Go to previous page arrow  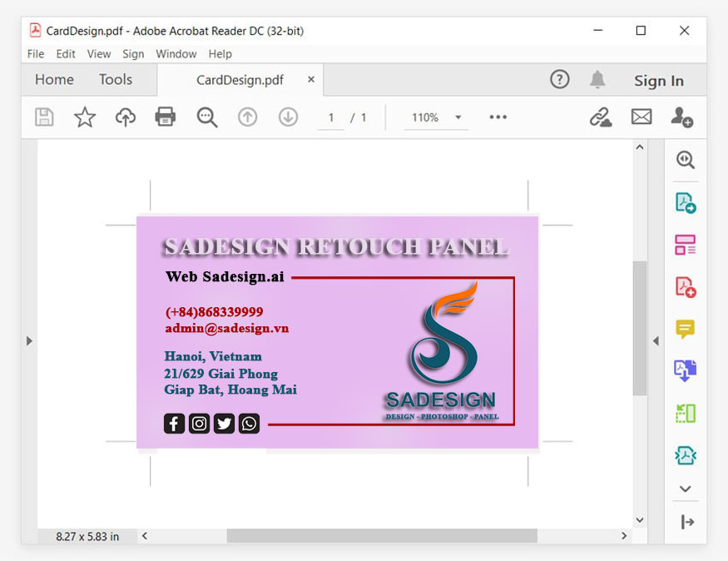click(247, 117)
